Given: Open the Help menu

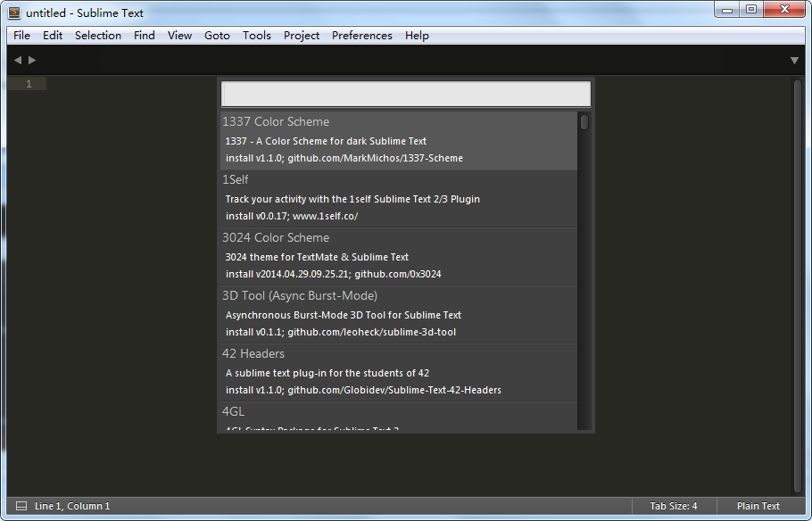Looking at the screenshot, I should (x=417, y=35).
